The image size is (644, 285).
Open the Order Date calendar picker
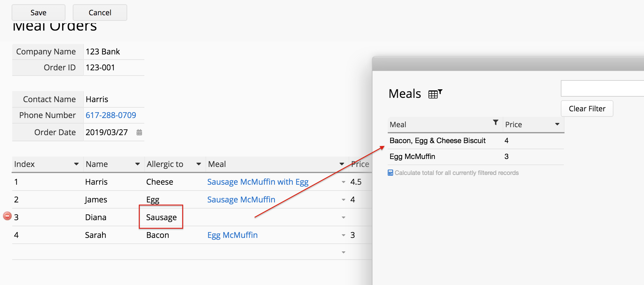(139, 132)
